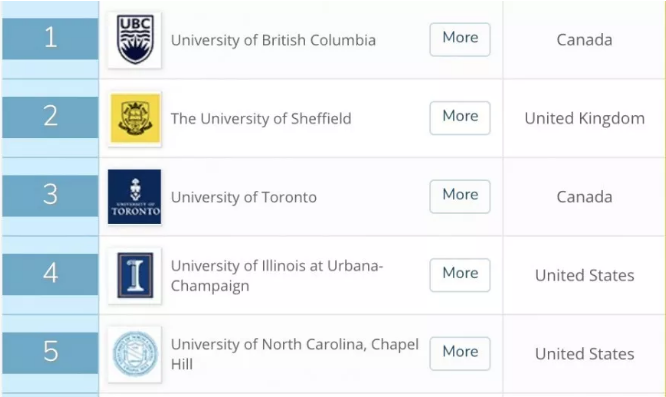Select The University of Sheffield name
The image size is (666, 397).
tap(261, 119)
